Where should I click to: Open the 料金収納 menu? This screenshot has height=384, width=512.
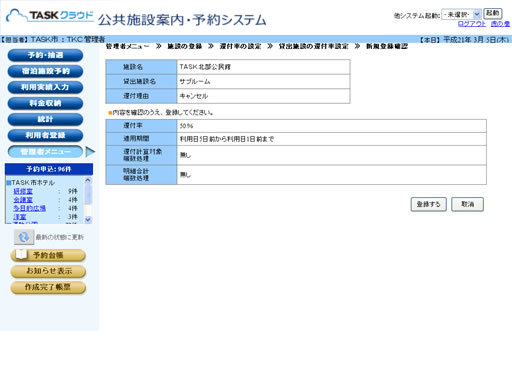click(45, 103)
